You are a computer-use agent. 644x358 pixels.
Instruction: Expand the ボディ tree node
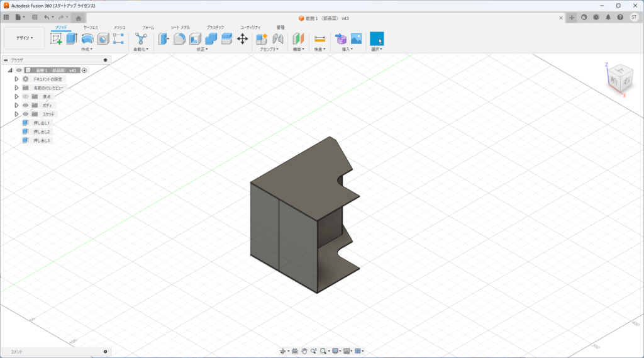pyautogui.click(x=16, y=105)
